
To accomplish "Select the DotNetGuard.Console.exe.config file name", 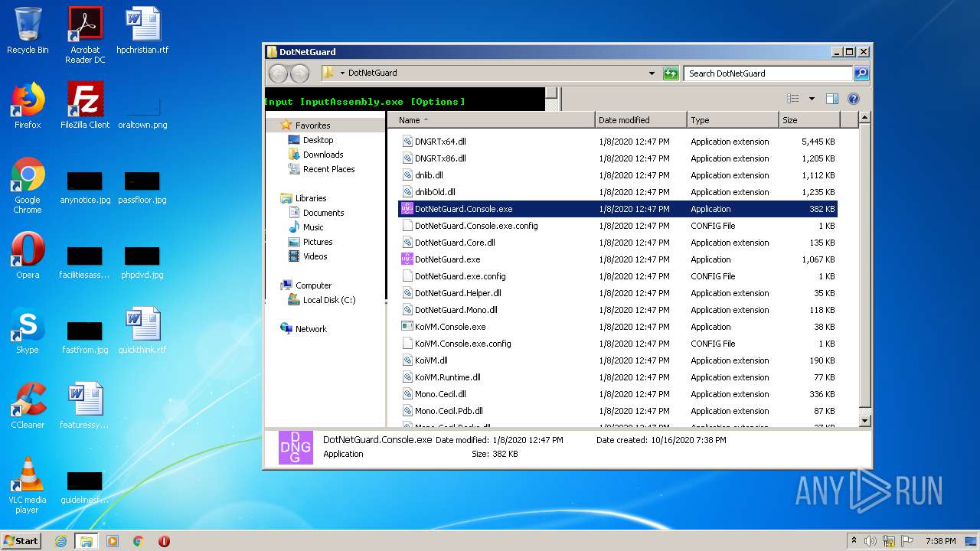I will pyautogui.click(x=476, y=226).
